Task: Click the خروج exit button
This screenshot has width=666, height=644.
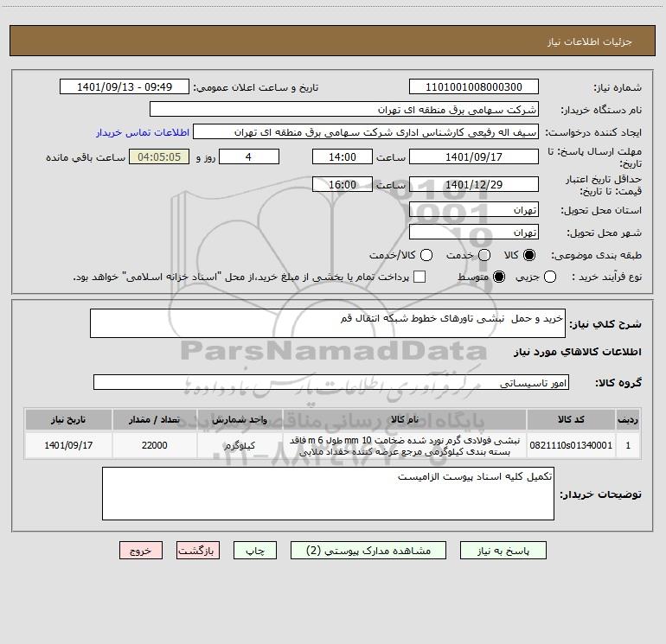Action: [141, 551]
